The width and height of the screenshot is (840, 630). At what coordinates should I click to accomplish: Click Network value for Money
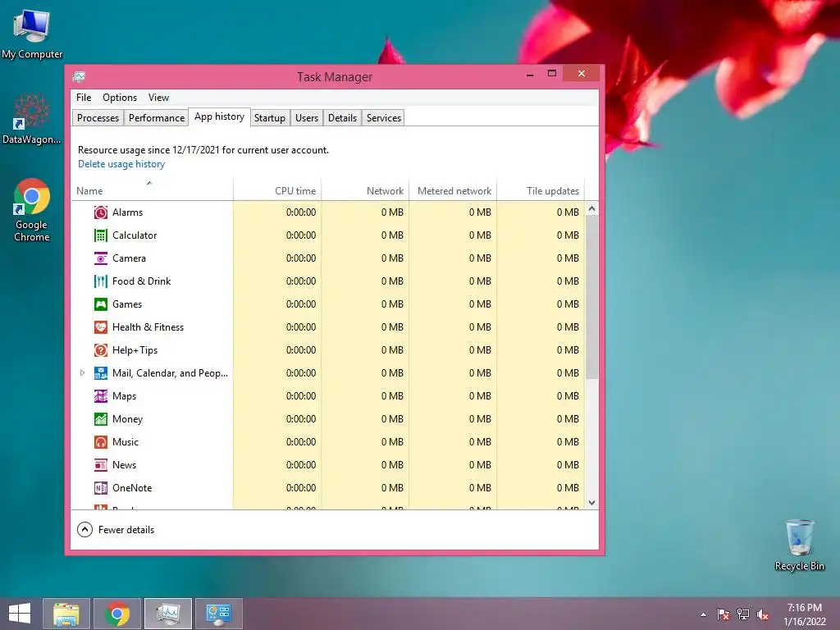click(x=392, y=419)
